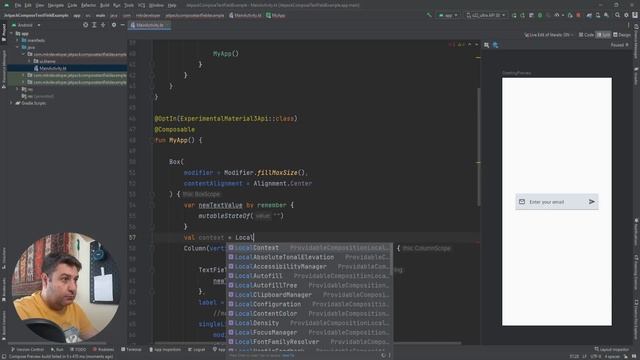Click the Search Everywhere magnifier icon
The height and width of the screenshot is (360, 640).
617,15
